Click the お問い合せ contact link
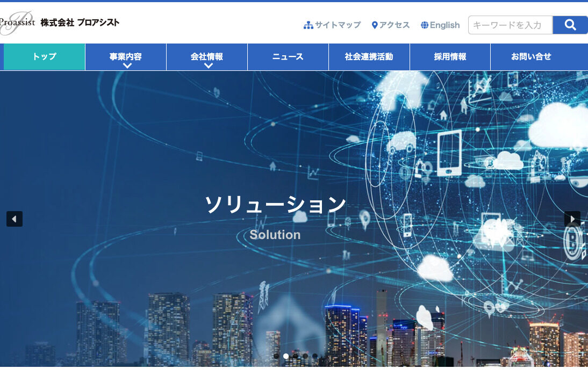The height and width of the screenshot is (383, 588). click(531, 56)
